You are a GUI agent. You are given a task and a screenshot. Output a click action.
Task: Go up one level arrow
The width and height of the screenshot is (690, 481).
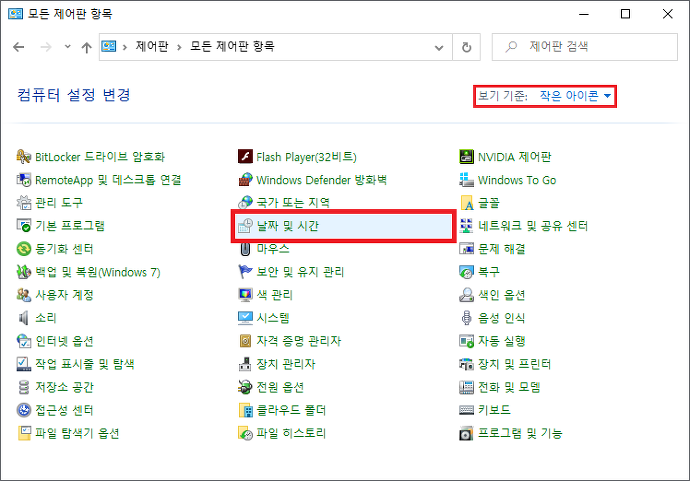pyautogui.click(x=87, y=47)
